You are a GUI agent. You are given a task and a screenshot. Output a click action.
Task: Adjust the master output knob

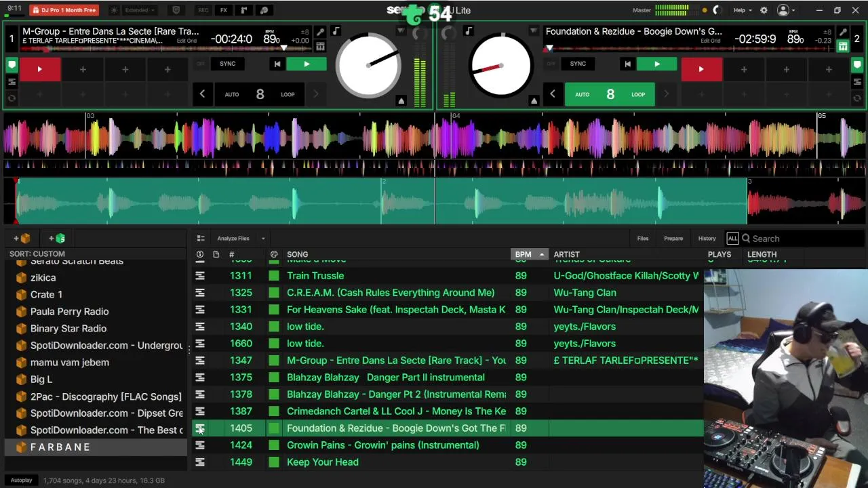(x=717, y=10)
